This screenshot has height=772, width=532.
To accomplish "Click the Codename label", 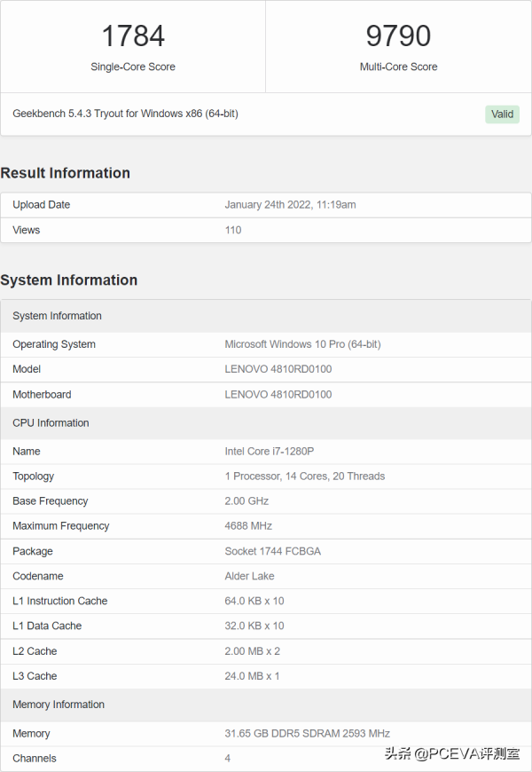I will [38, 576].
